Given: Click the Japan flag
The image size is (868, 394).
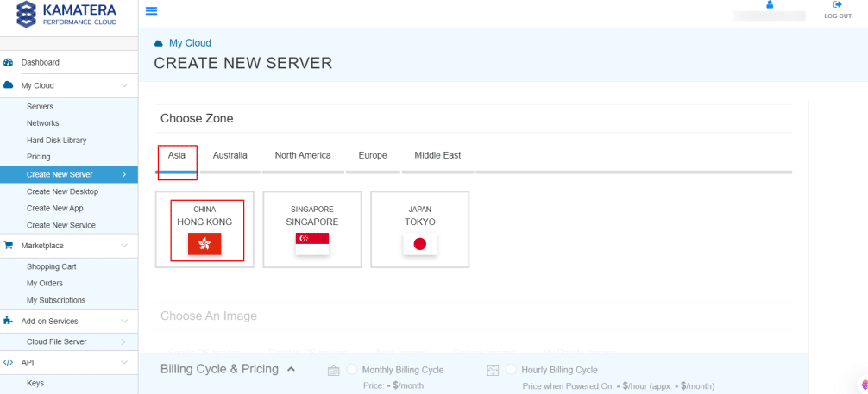Looking at the screenshot, I should coord(419,244).
